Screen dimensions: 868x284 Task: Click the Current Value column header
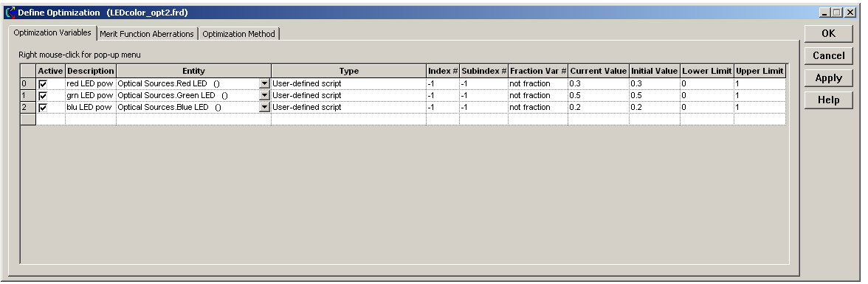[599, 71]
